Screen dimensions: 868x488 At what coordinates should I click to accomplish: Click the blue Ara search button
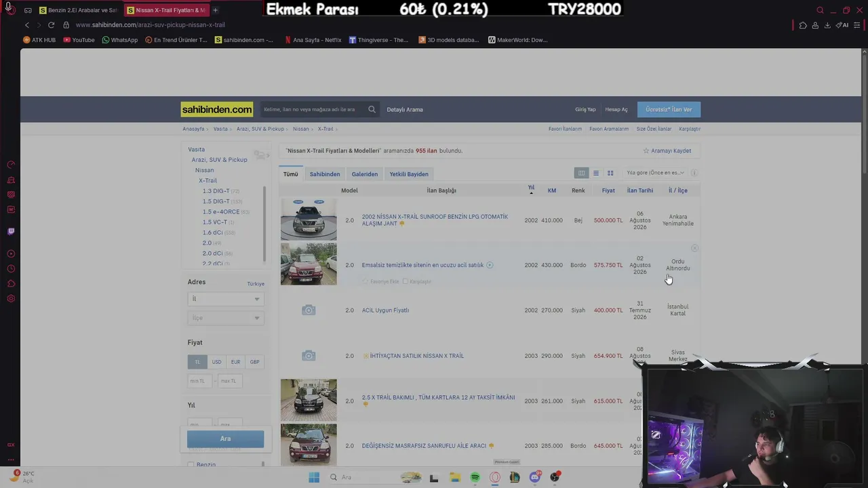(225, 439)
